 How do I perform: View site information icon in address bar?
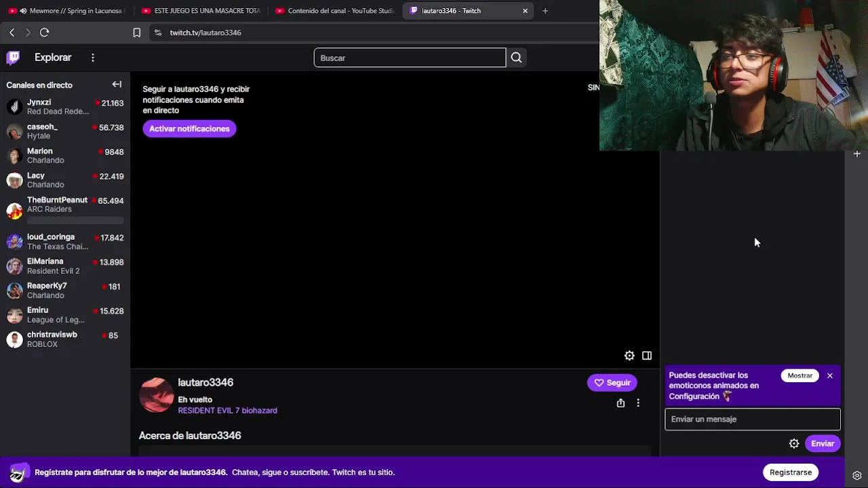158,33
